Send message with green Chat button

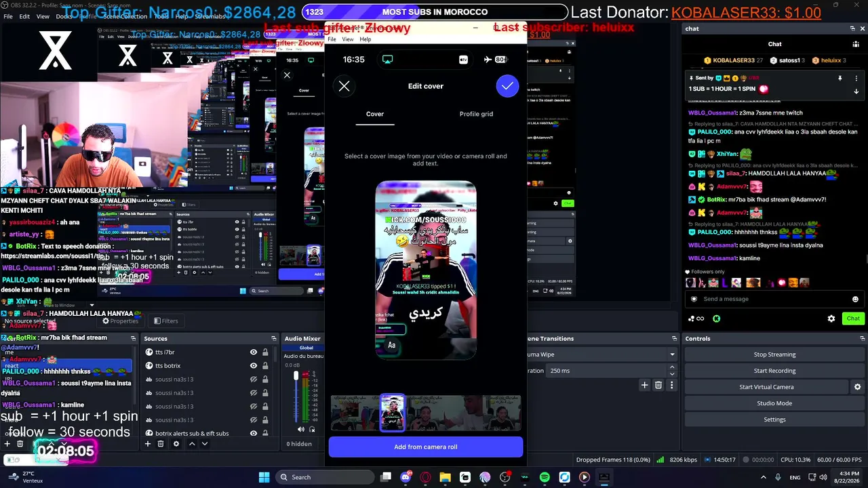point(852,319)
